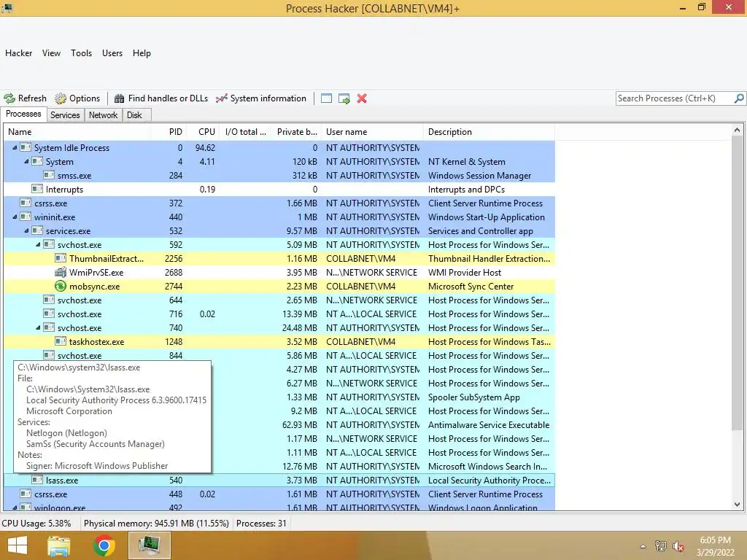Viewport: 747px width, 560px height.
Task: Switch to the Network tab
Action: pyautogui.click(x=103, y=115)
